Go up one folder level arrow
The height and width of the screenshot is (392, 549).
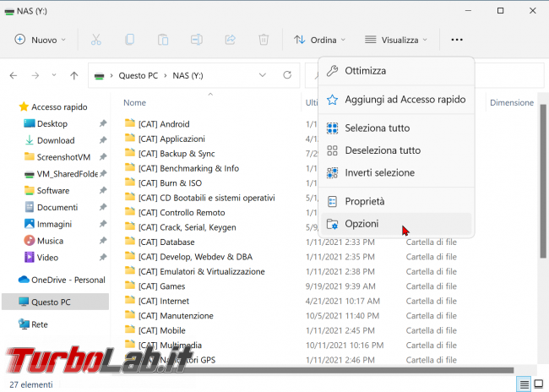pos(73,75)
